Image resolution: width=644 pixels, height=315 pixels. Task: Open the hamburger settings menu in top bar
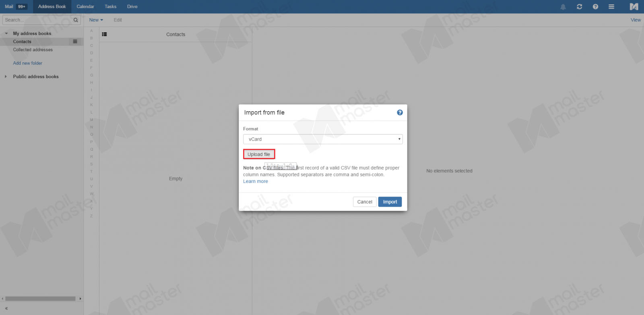click(611, 7)
